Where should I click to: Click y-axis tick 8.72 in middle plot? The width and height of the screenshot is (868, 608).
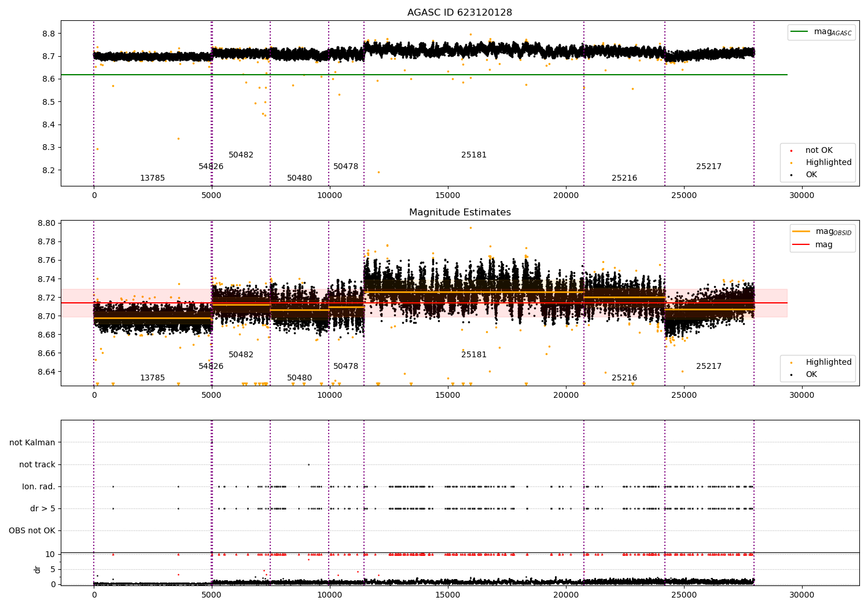(46, 298)
